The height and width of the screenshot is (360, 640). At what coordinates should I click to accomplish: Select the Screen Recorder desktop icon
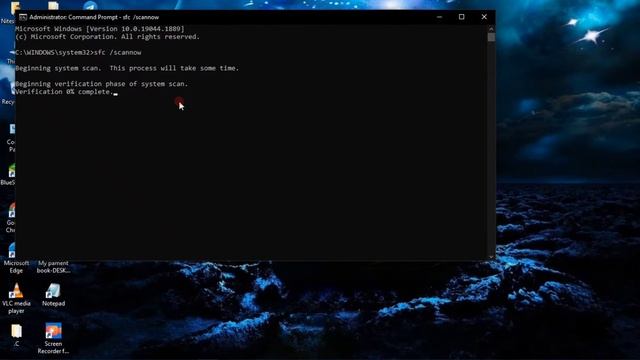[53, 338]
